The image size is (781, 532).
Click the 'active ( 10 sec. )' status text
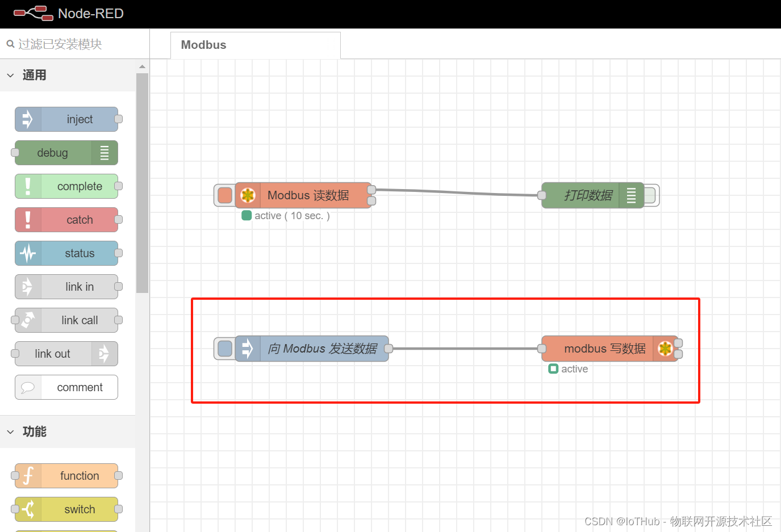click(293, 216)
